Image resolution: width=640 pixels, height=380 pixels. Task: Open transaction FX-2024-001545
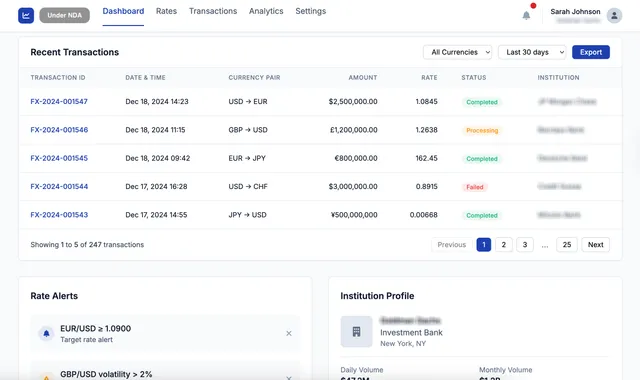point(59,158)
